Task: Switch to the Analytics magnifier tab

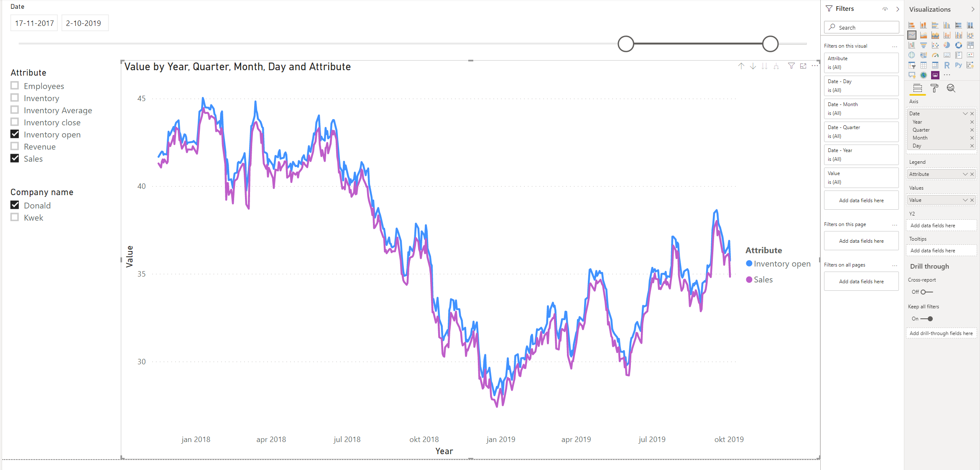Action: point(951,88)
